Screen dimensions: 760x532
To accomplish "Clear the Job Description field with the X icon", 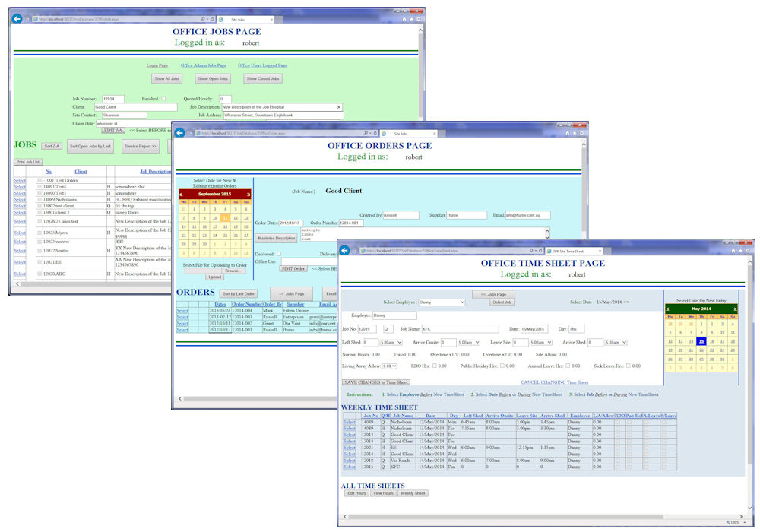I will point(338,107).
